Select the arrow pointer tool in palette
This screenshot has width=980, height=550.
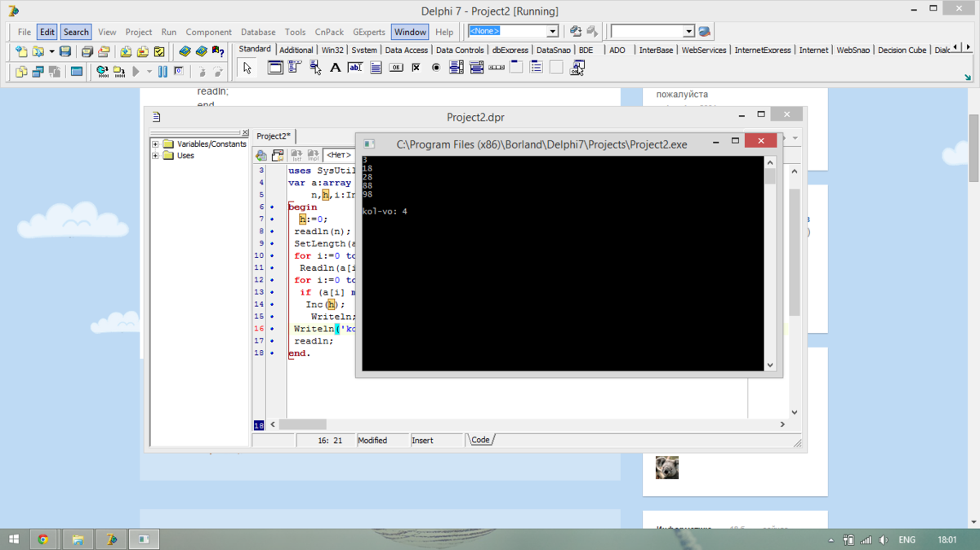(x=247, y=68)
